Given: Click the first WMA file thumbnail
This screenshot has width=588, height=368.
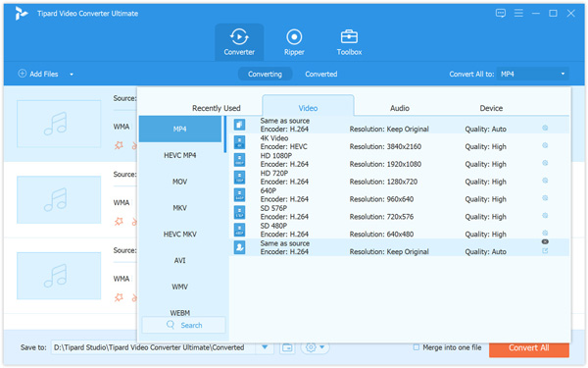Looking at the screenshot, I should 59,124.
